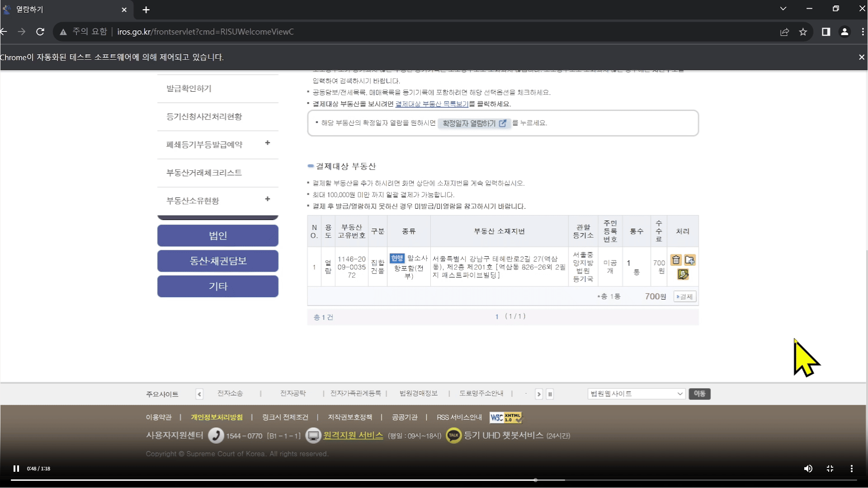Open the 법원웹사이트 dropdown
The width and height of the screenshot is (868, 488).
point(636,394)
